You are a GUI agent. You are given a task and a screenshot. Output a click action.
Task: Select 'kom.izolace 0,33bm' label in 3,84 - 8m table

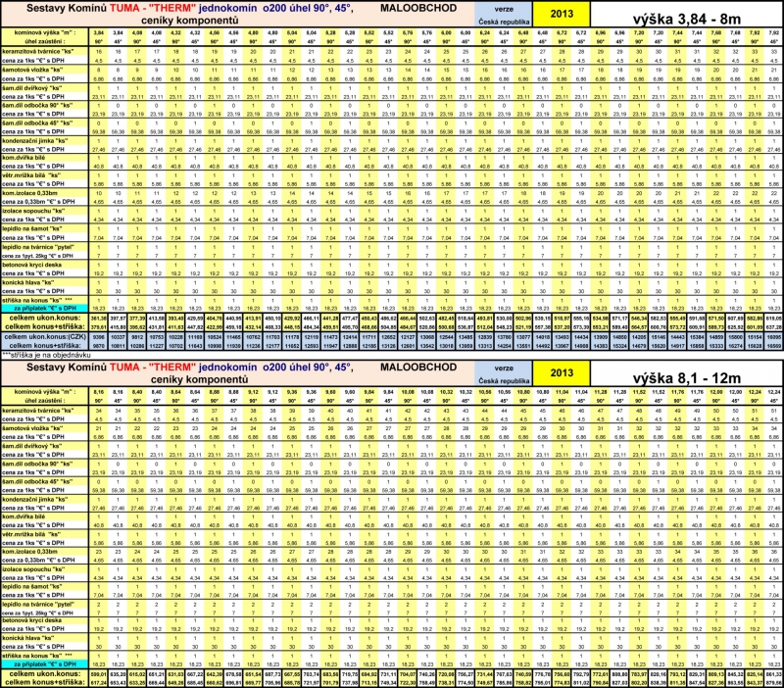tap(29, 193)
